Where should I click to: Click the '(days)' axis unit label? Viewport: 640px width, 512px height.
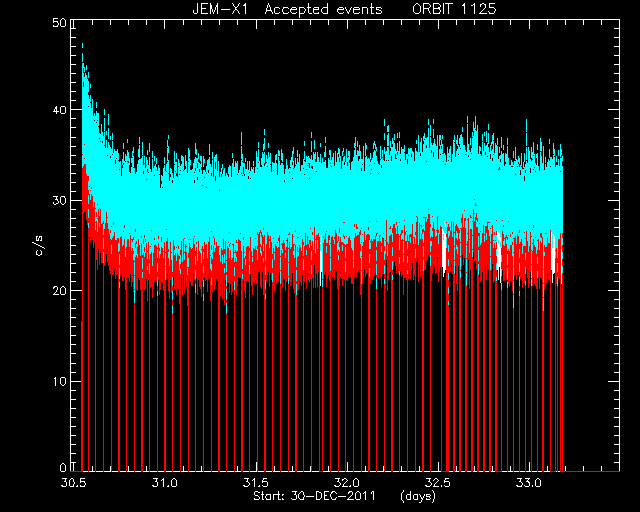(418, 496)
